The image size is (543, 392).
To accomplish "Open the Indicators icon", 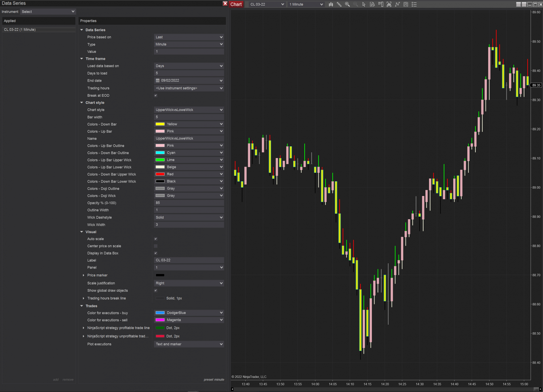I will point(397,4).
